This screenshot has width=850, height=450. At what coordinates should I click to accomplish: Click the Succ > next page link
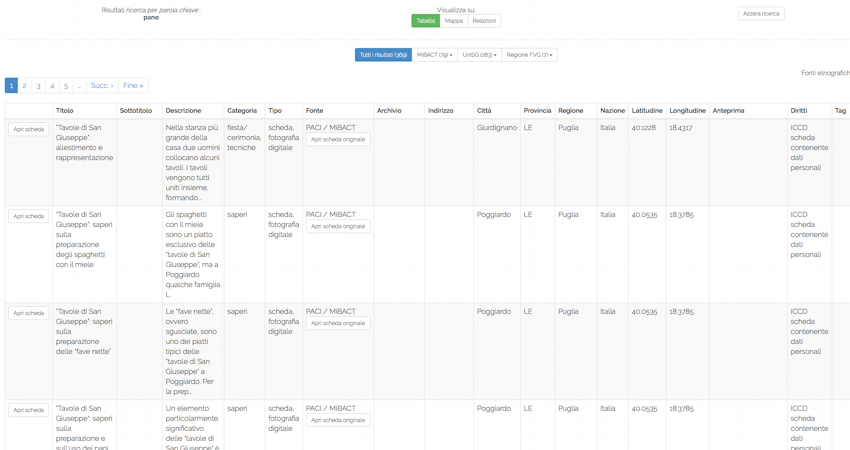coord(102,86)
